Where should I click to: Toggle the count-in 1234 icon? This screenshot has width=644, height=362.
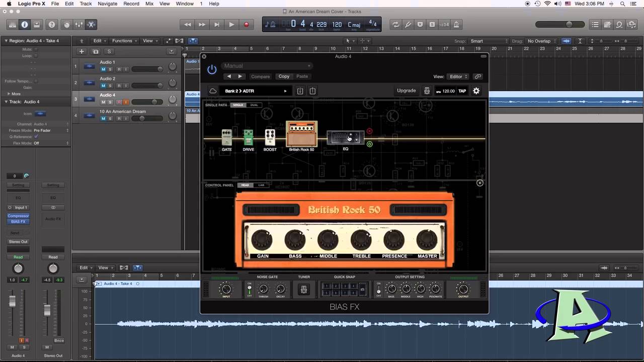(444, 24)
